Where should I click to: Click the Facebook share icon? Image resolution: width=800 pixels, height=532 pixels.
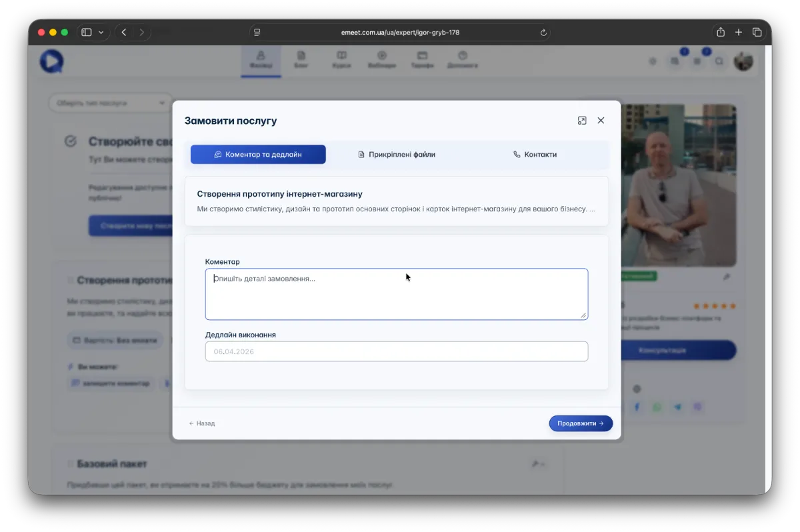tap(637, 407)
